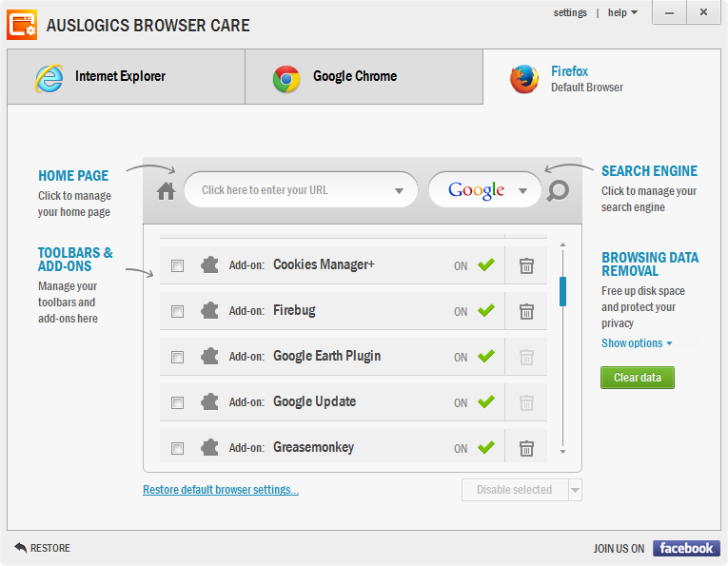Check the Cookies Manager+ checkbox
Screen dimensions: 728x566
point(177,265)
